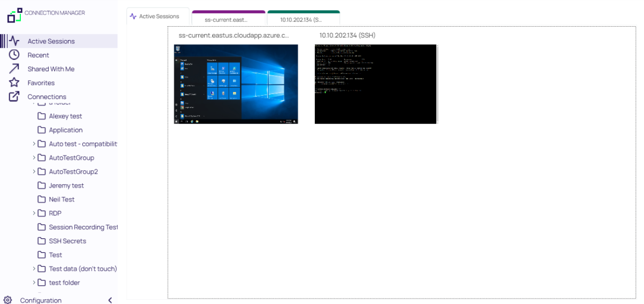Click the Active Sessions pulse icon in sidebar
This screenshot has height=304, width=644.
14,41
